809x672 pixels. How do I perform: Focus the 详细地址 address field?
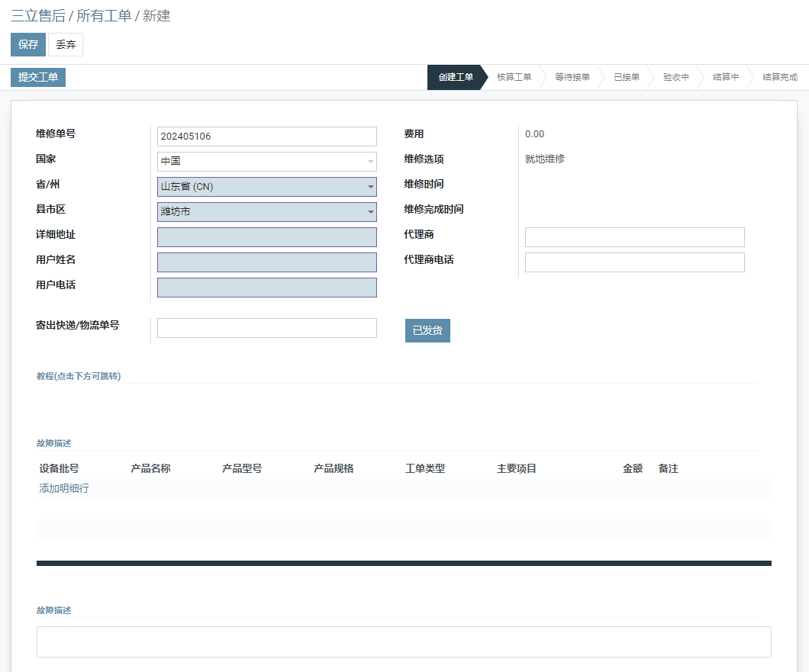[266, 237]
